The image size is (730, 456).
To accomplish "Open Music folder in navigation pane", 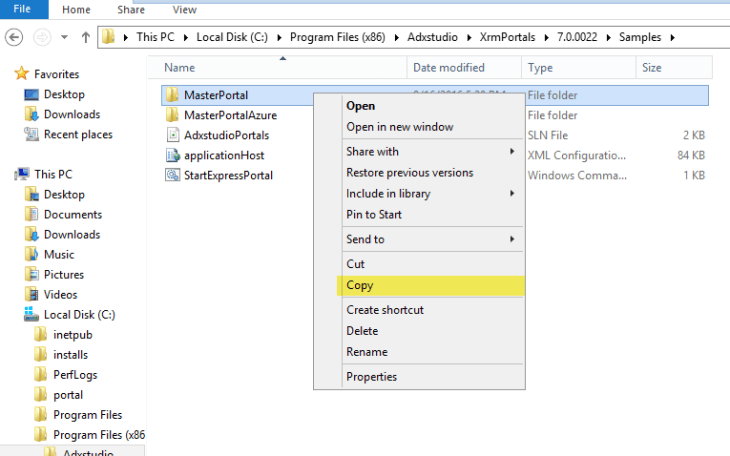I will [58, 254].
